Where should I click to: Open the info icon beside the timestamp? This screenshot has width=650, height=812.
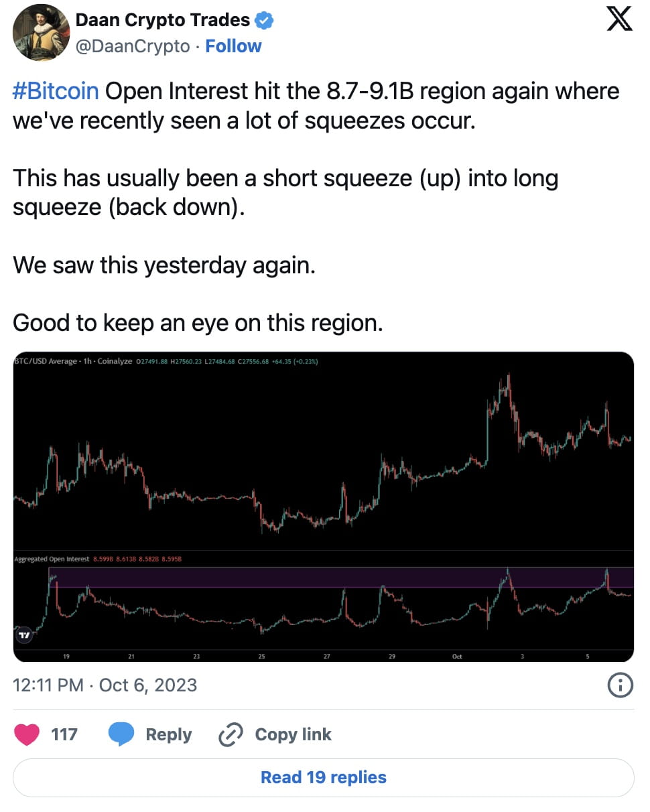coord(621,685)
